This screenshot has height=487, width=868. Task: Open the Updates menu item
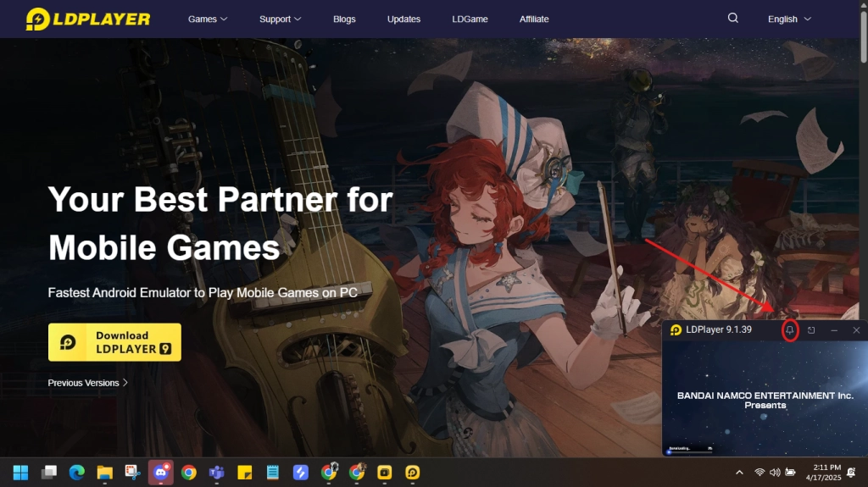pos(403,19)
